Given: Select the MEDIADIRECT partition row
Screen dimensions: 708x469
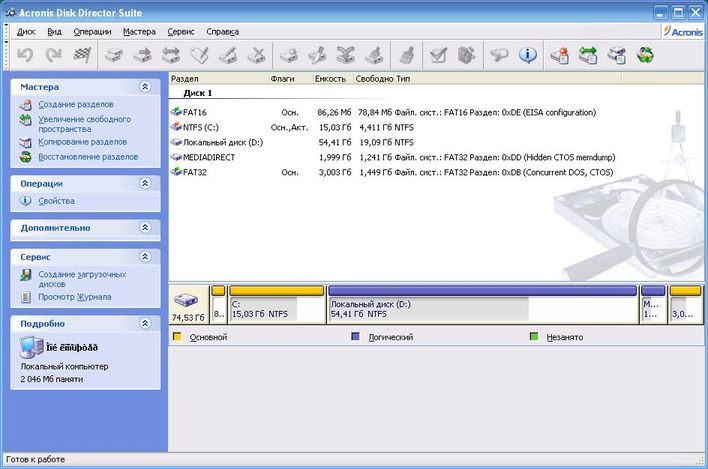Looking at the screenshot, I should tap(209, 157).
